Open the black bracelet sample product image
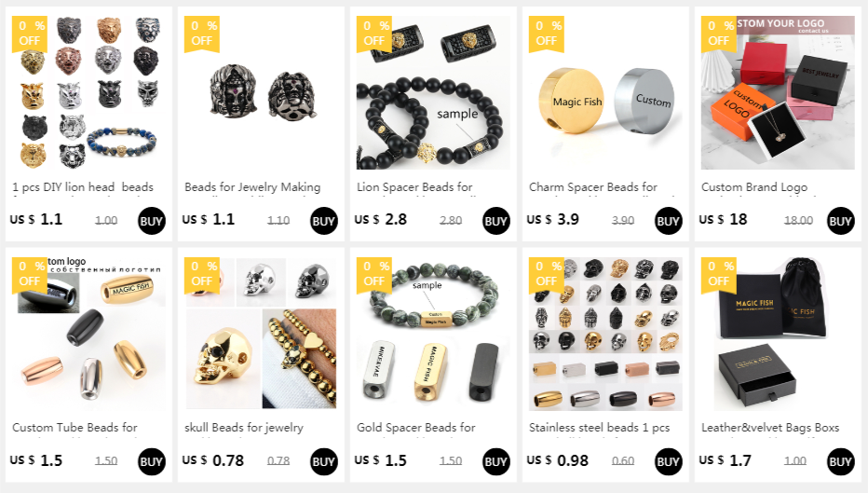The height and width of the screenshot is (493, 868). [x=433, y=92]
